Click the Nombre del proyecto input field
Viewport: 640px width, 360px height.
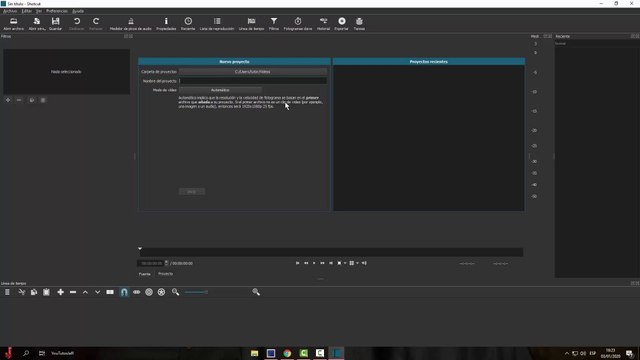(x=253, y=81)
